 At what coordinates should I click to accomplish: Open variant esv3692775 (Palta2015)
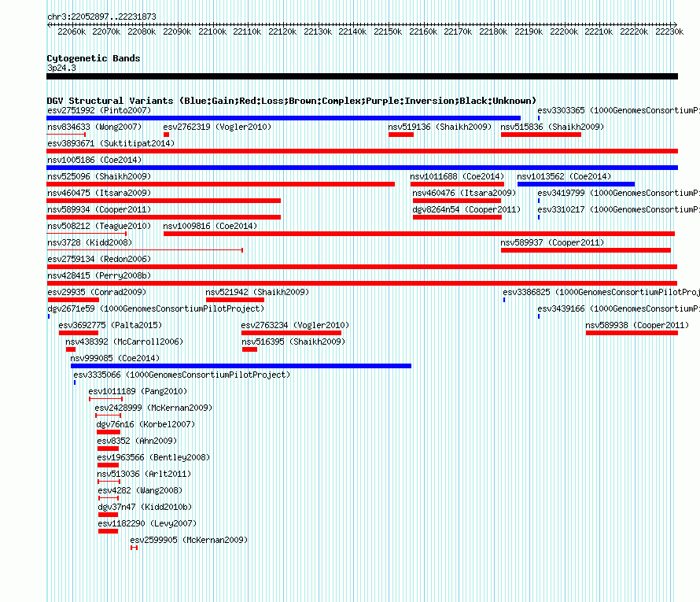[x=110, y=325]
